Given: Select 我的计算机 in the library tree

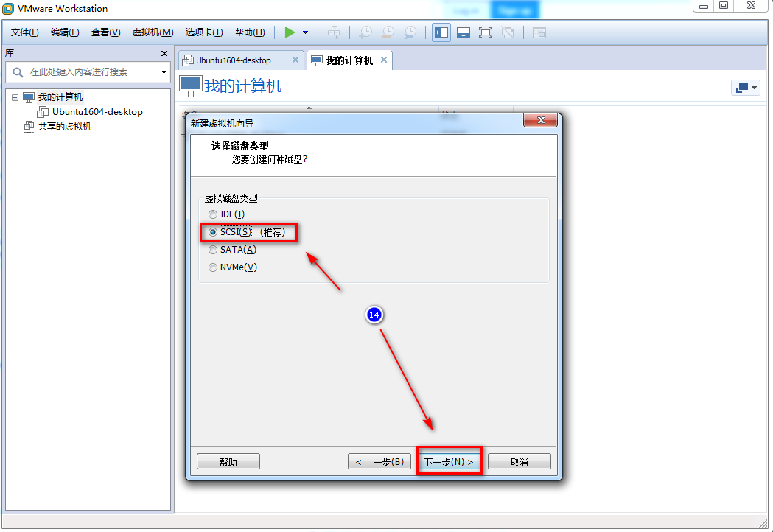Looking at the screenshot, I should (x=60, y=97).
